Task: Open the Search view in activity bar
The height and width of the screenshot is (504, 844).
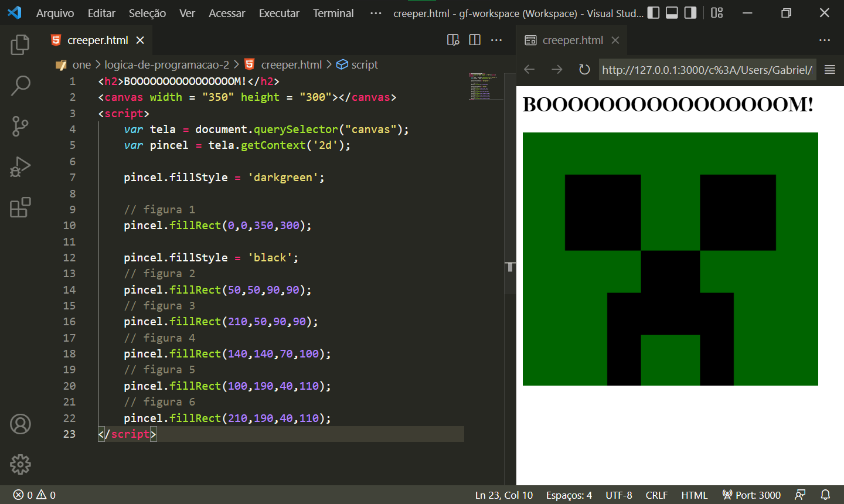Action: [x=20, y=86]
